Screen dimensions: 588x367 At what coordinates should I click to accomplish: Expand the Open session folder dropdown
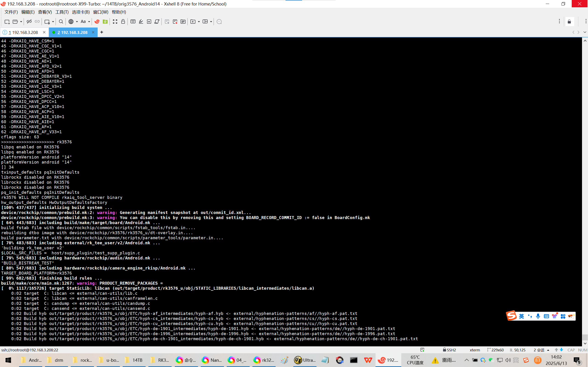[21, 22]
